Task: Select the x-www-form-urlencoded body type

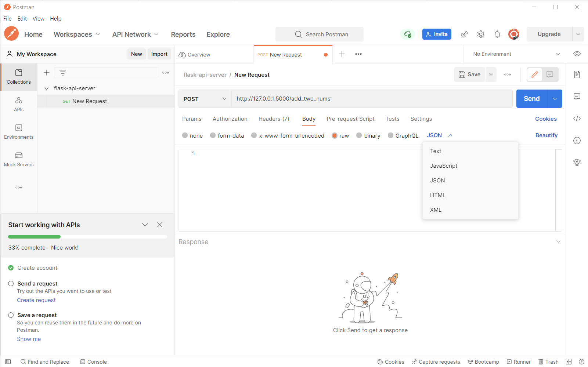Action: (254, 135)
